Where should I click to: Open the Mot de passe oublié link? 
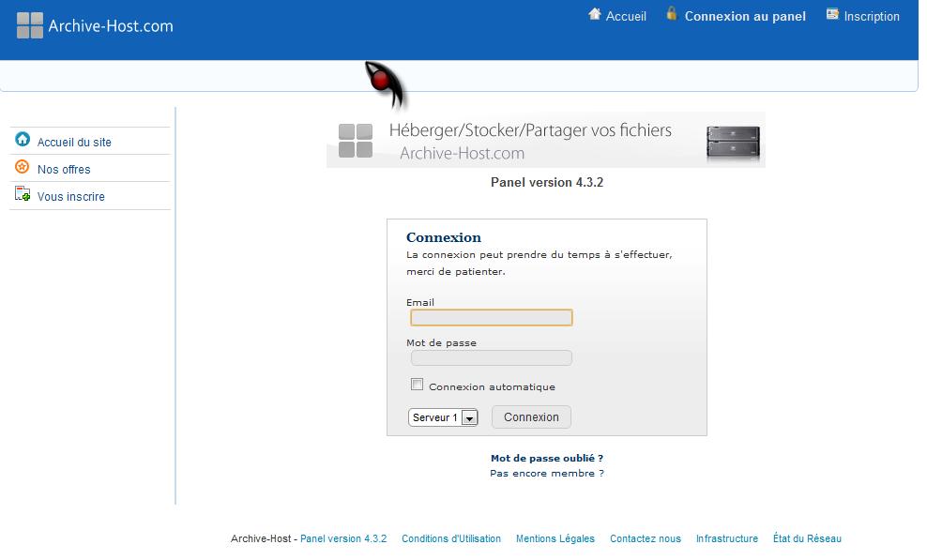[547, 458]
